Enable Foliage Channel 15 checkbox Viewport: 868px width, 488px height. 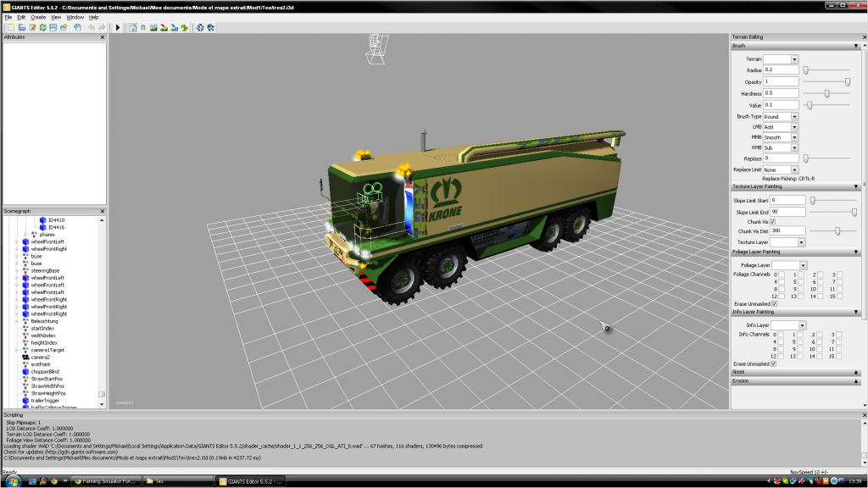click(x=839, y=297)
